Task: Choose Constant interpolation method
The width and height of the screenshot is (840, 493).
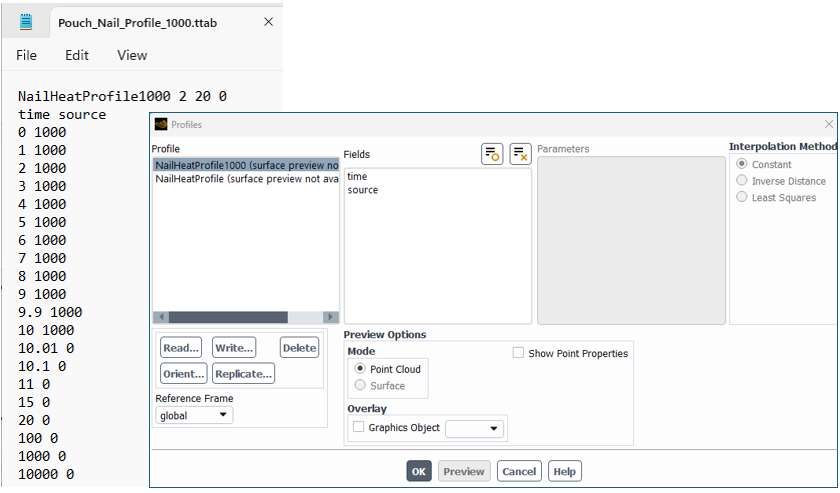Action: [x=741, y=164]
